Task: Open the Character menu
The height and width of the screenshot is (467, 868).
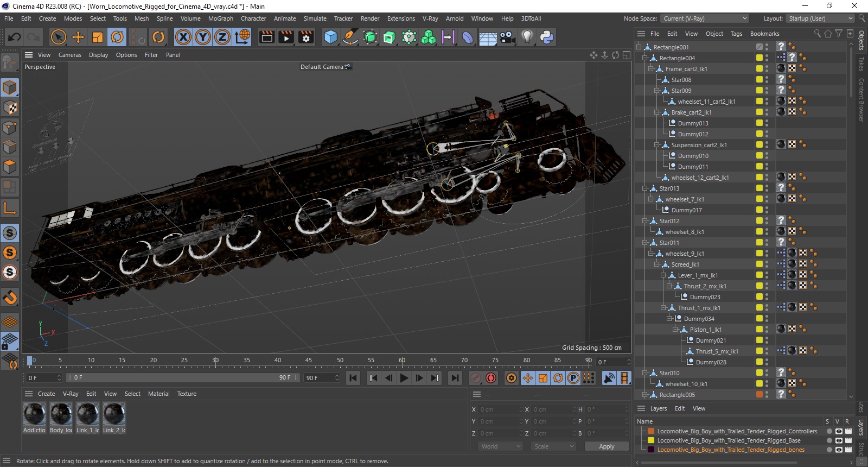Action: point(253,18)
